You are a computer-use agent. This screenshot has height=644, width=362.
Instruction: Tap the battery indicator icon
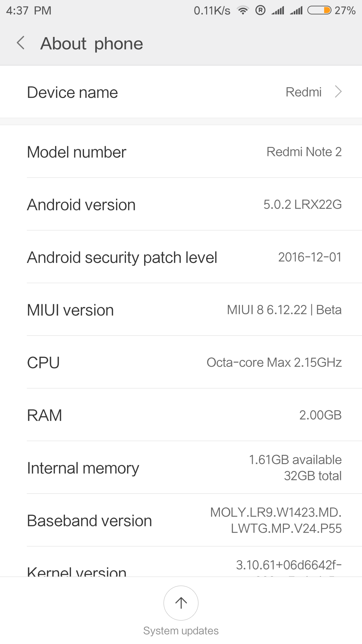319,10
